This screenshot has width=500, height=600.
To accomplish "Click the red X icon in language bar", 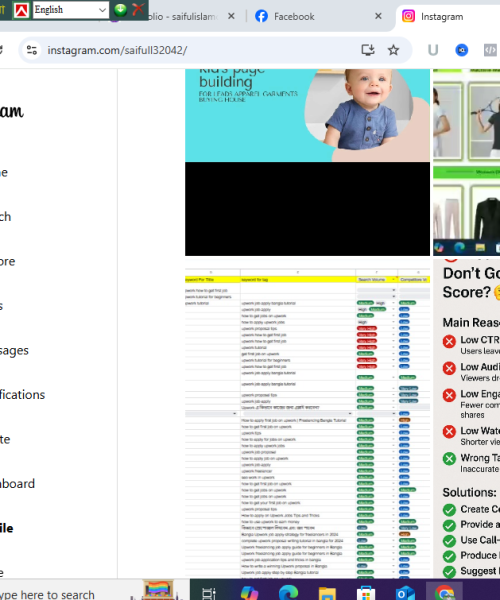I will [138, 9].
